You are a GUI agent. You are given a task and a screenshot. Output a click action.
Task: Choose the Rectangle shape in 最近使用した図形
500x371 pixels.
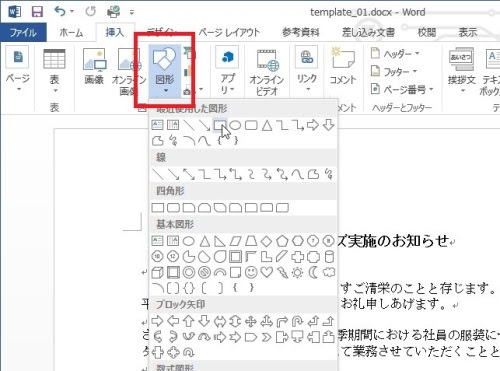click(x=219, y=125)
